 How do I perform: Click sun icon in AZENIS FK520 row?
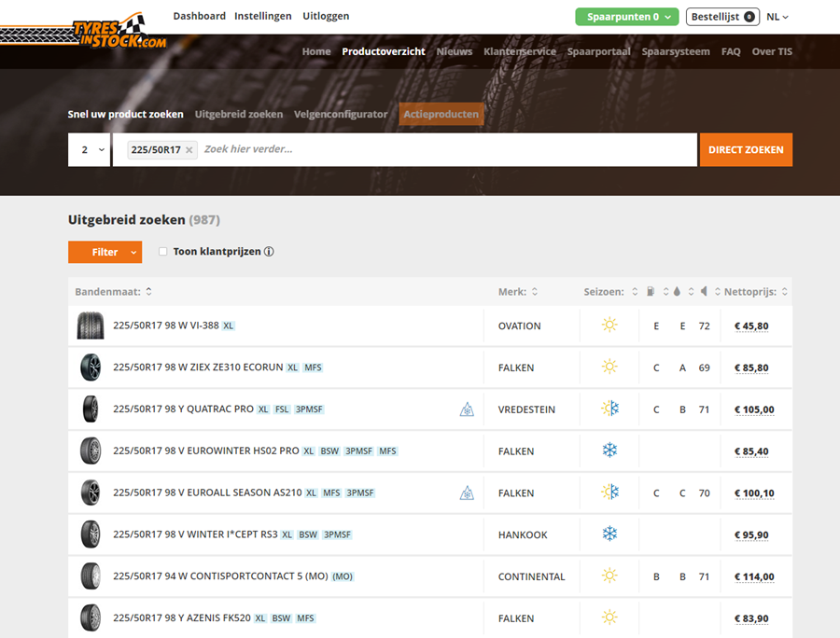coord(609,617)
